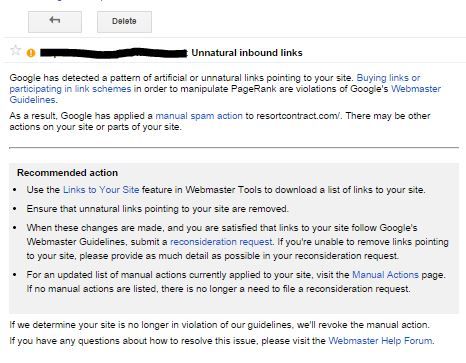The height and width of the screenshot is (363, 466).
Task: Click the orange warning importance icon
Action: tap(31, 53)
